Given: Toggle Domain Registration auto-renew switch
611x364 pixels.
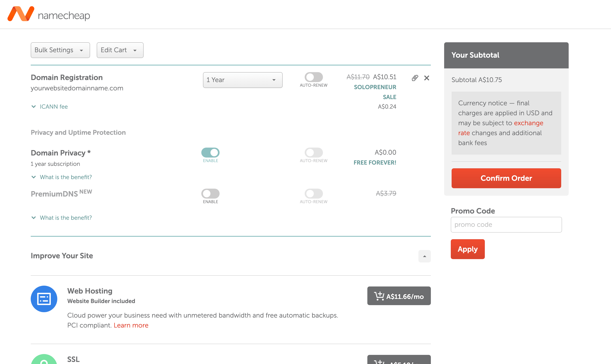Looking at the screenshot, I should pos(314,77).
